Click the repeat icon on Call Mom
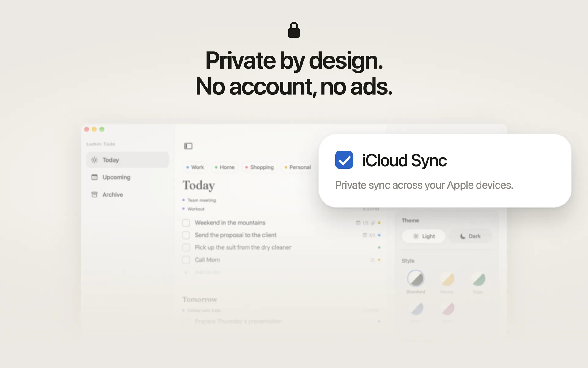588x368 pixels. [372, 260]
